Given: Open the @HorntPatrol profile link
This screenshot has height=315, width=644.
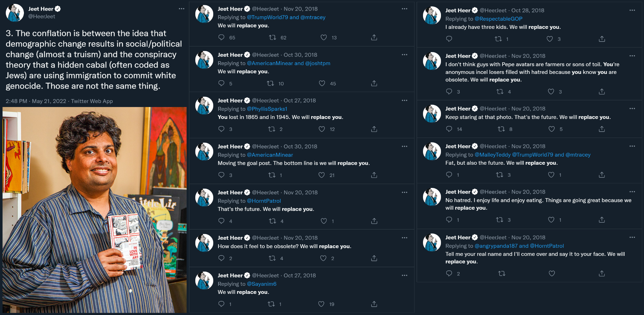Looking at the screenshot, I should point(264,201).
